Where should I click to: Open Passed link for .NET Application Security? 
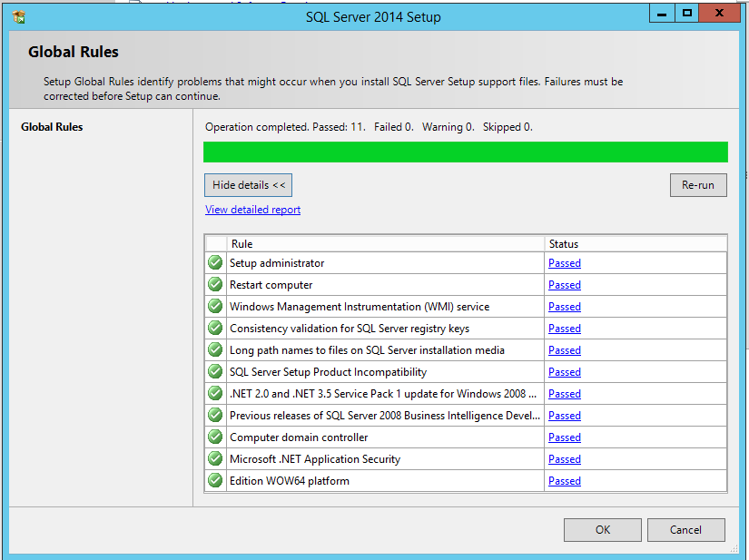click(565, 459)
